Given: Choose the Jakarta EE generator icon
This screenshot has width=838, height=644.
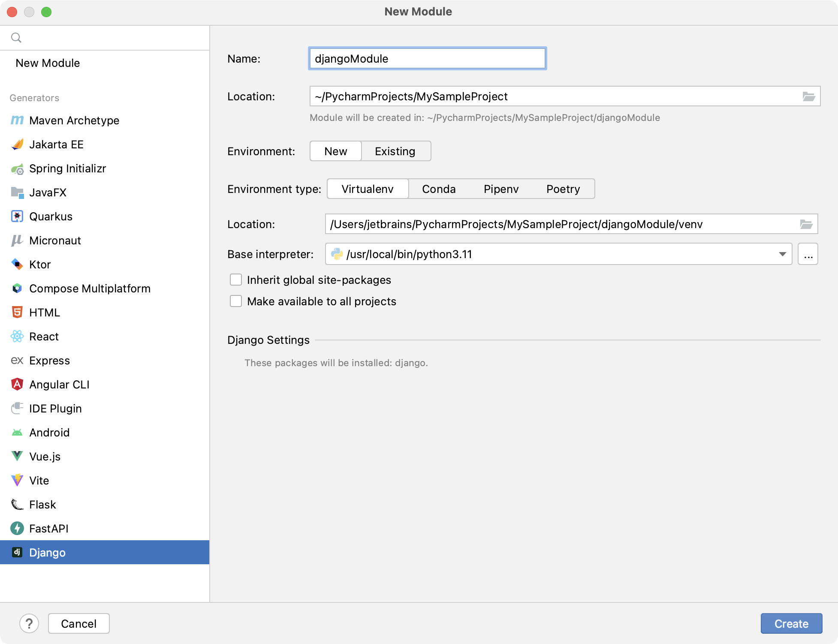Looking at the screenshot, I should [x=17, y=144].
